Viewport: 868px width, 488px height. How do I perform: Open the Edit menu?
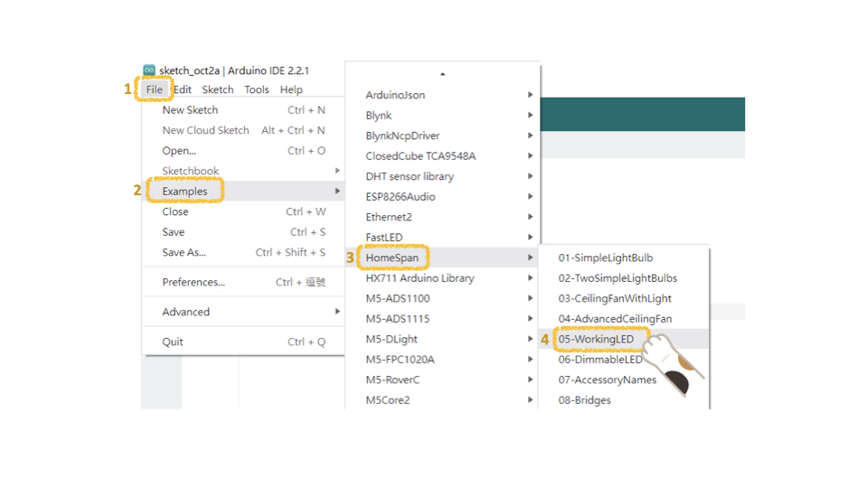183,89
